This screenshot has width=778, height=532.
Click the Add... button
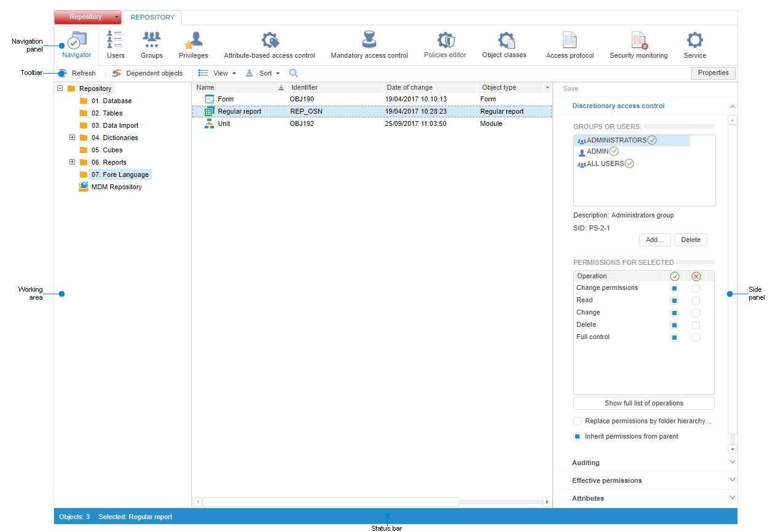tap(654, 240)
